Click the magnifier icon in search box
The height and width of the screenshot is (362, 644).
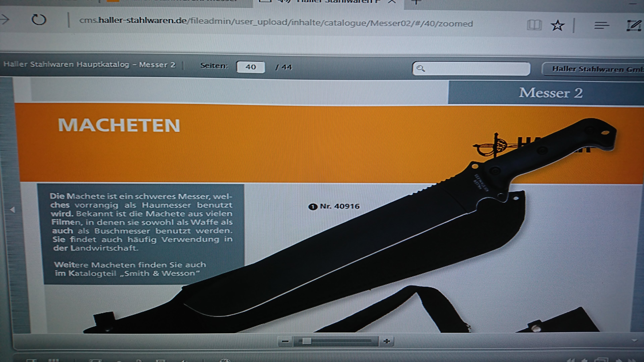[421, 68]
